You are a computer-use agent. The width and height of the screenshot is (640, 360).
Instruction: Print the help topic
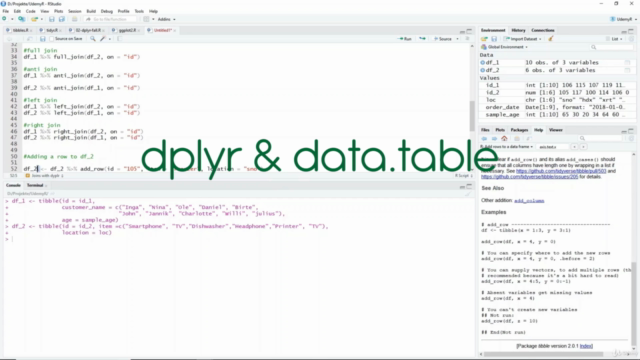[x=517, y=139]
